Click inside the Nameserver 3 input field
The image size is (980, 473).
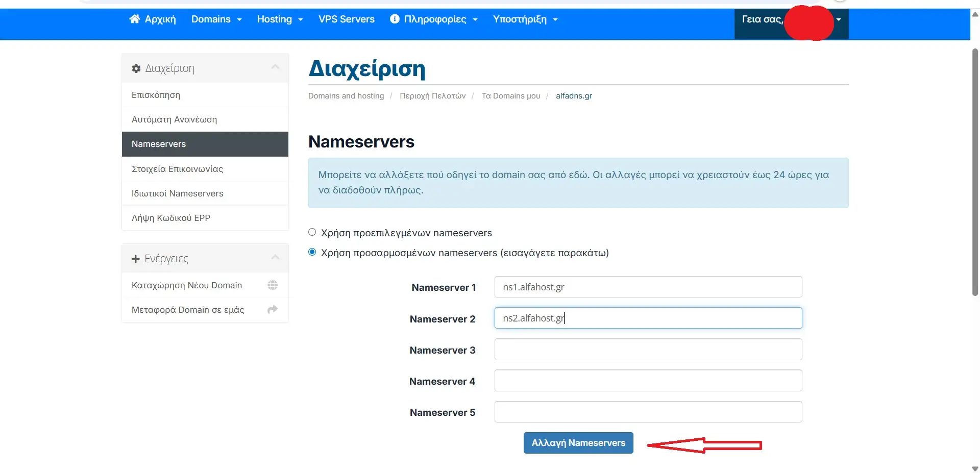[648, 349]
